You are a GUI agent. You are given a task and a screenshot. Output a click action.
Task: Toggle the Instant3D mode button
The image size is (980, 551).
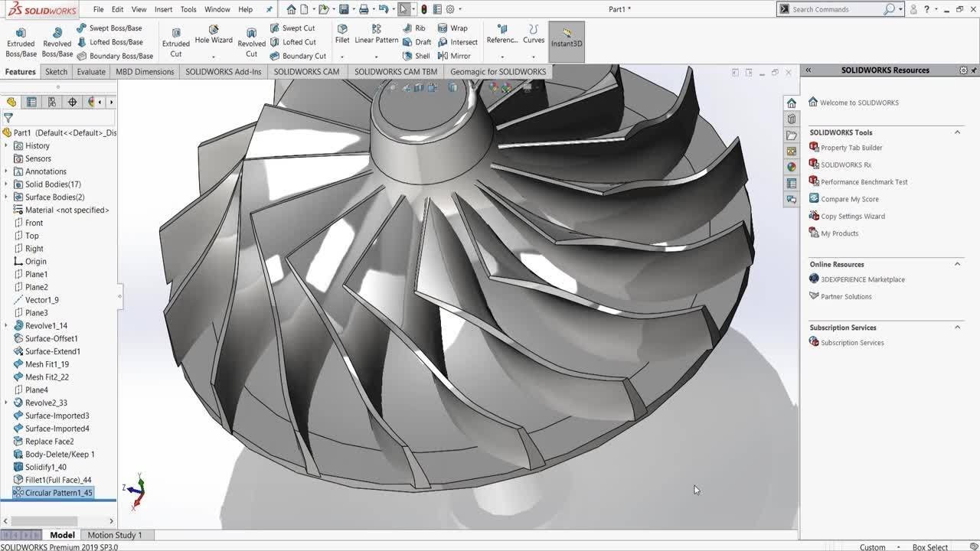point(567,37)
